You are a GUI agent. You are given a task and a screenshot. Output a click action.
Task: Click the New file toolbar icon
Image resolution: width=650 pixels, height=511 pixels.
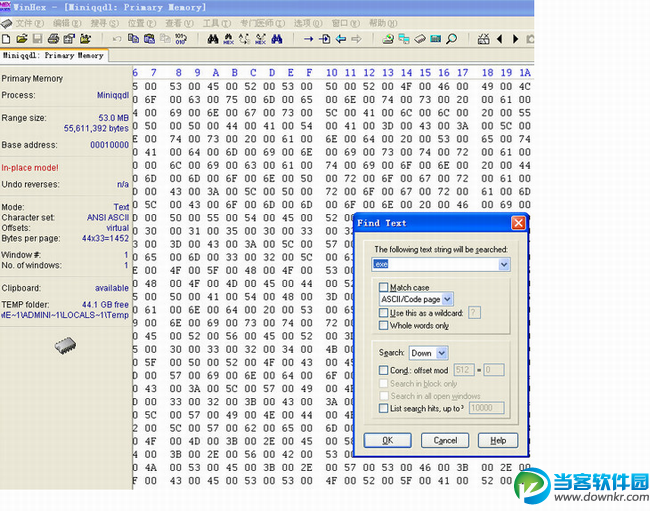coord(8,39)
